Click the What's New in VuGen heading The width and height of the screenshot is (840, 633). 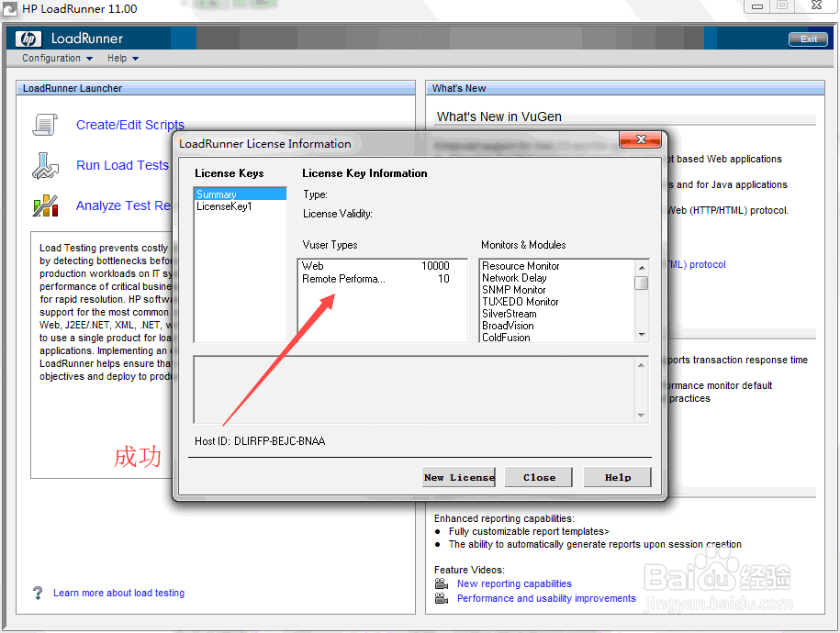click(x=498, y=117)
